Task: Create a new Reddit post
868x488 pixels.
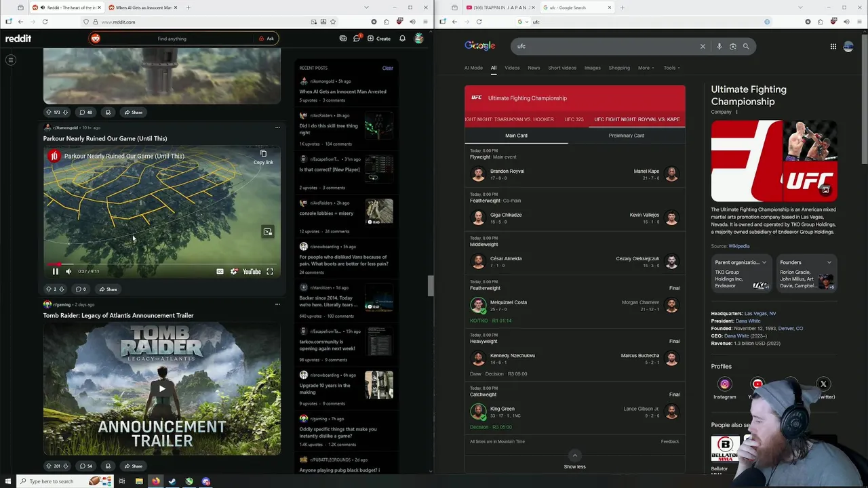Action: 379,39
